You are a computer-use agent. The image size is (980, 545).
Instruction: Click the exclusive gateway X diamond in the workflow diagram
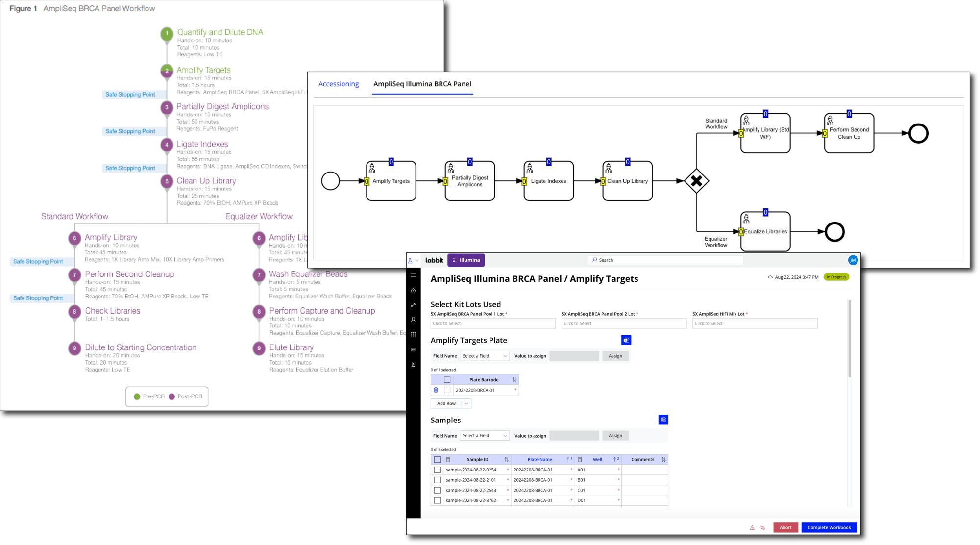coord(696,181)
